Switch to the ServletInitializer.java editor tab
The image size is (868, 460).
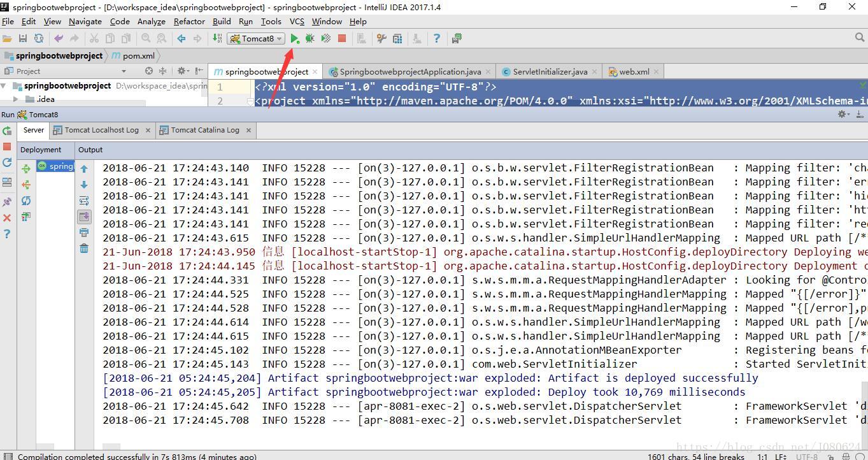point(550,71)
